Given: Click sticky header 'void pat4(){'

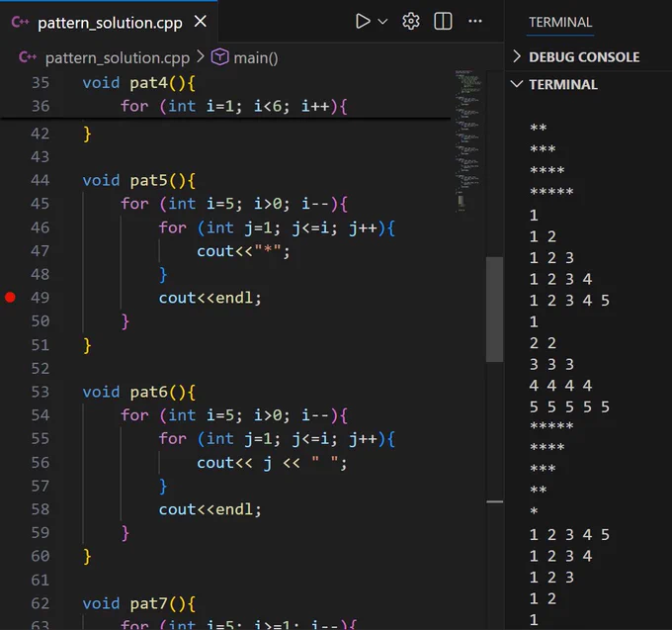Looking at the screenshot, I should point(139,83).
